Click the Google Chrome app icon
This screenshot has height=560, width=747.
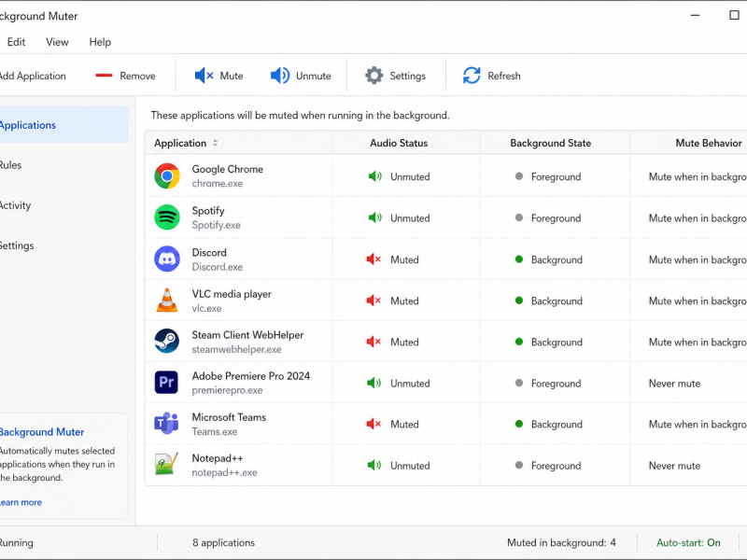[x=167, y=176]
